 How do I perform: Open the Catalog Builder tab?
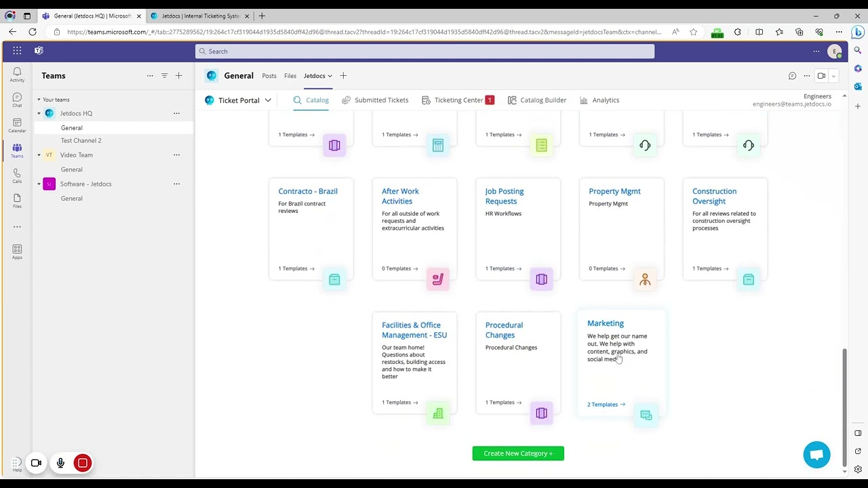point(537,100)
